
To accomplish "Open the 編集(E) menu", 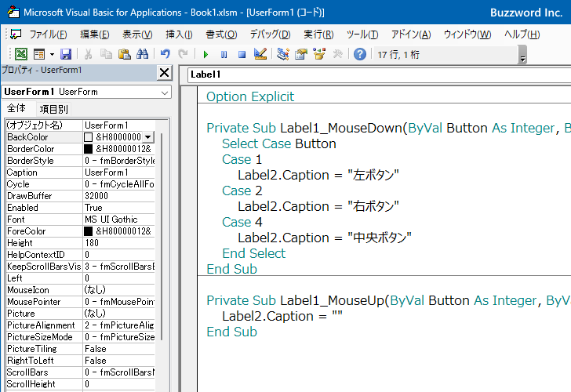I will click(95, 34).
